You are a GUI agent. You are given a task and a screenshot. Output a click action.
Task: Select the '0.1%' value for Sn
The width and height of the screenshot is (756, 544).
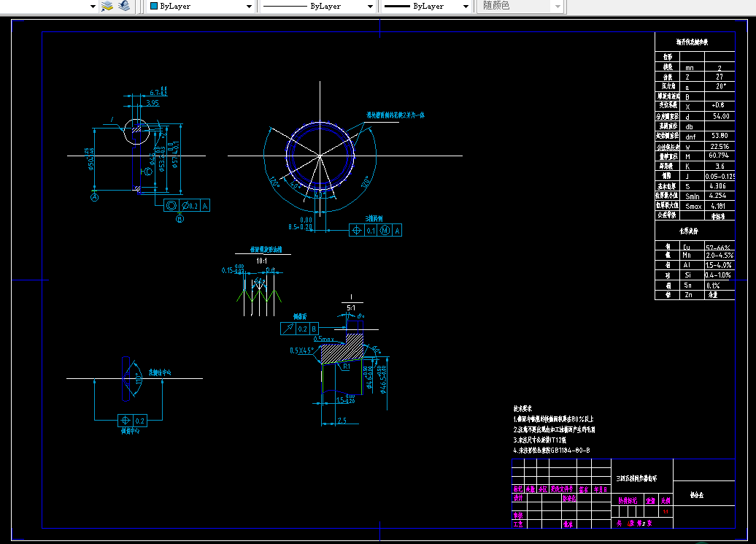click(713, 286)
